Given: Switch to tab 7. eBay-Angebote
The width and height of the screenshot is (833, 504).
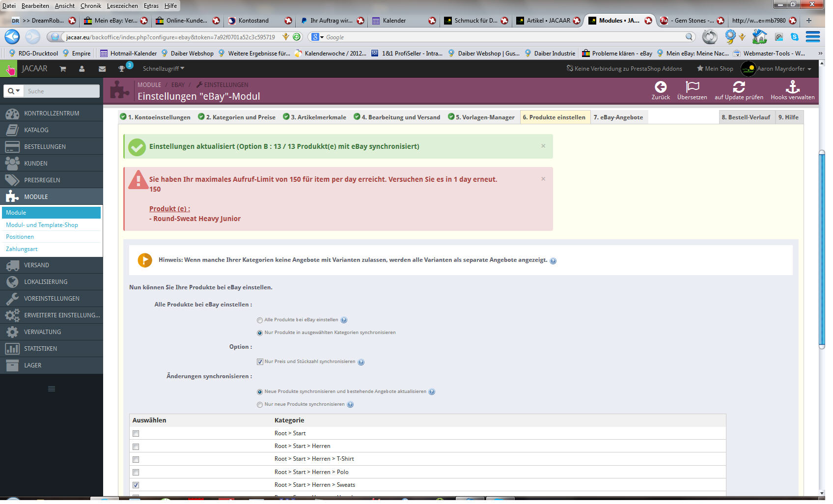Looking at the screenshot, I should coord(618,117).
